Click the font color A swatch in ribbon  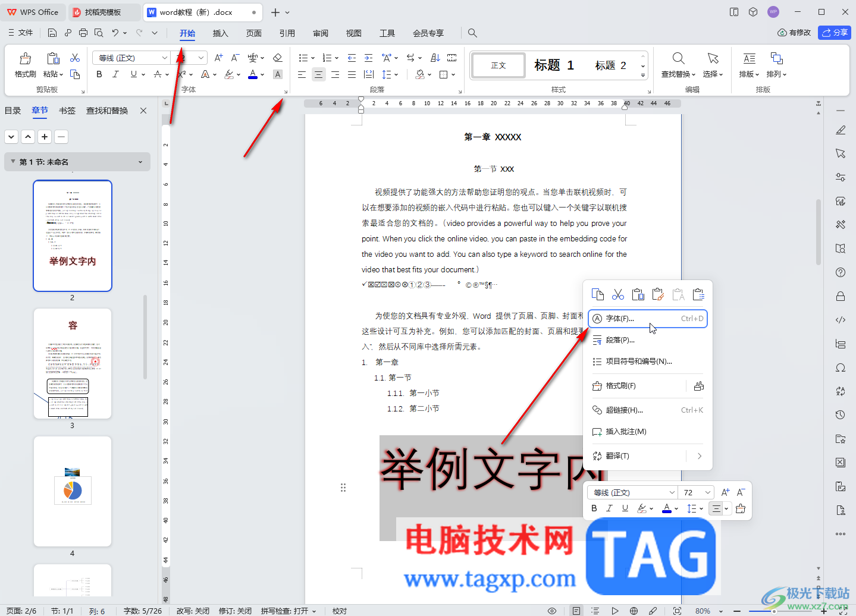(253, 74)
